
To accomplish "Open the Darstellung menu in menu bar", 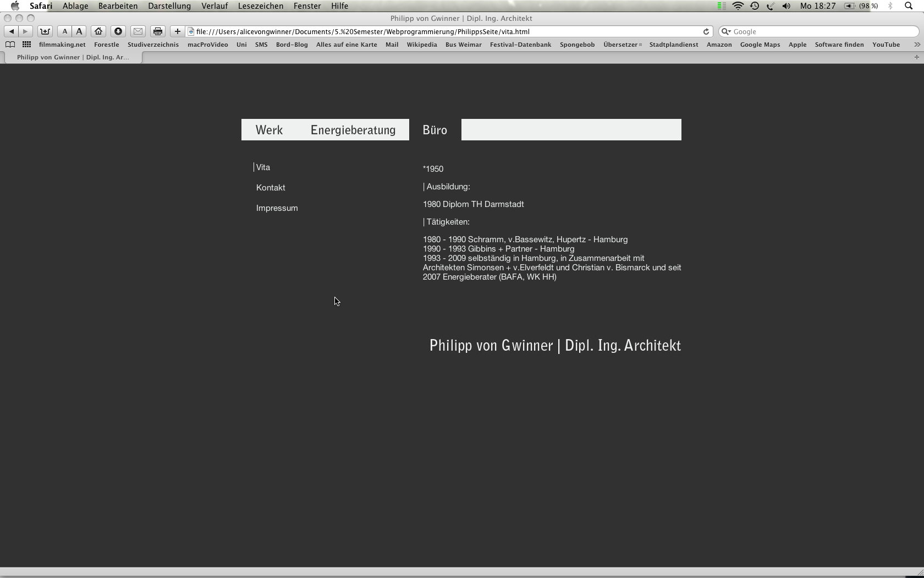I will click(x=169, y=6).
